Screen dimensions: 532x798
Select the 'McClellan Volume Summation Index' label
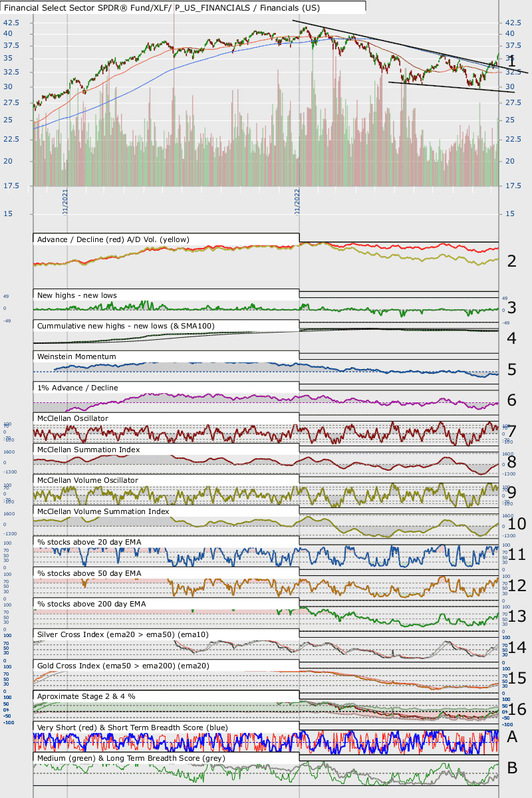(x=104, y=511)
